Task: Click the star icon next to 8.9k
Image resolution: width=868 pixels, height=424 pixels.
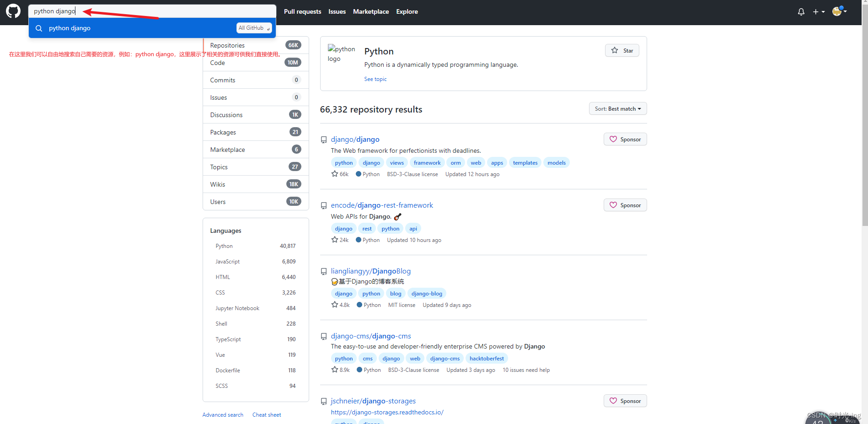Action: (335, 370)
